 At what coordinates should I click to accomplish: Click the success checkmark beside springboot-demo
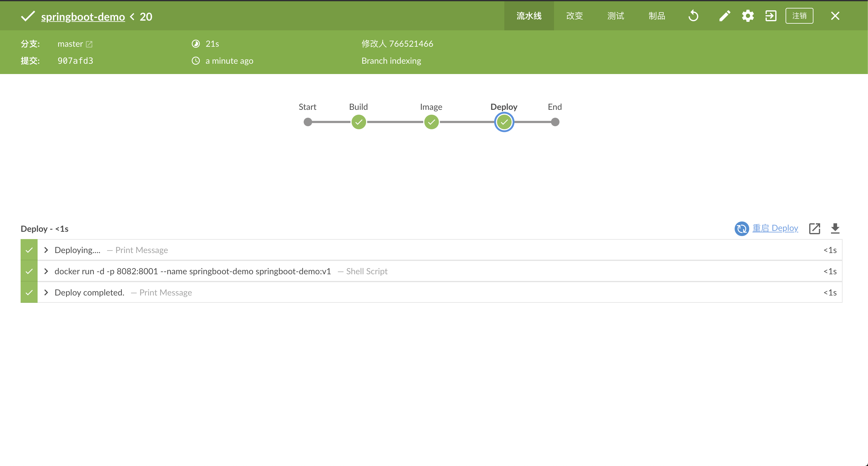click(28, 16)
